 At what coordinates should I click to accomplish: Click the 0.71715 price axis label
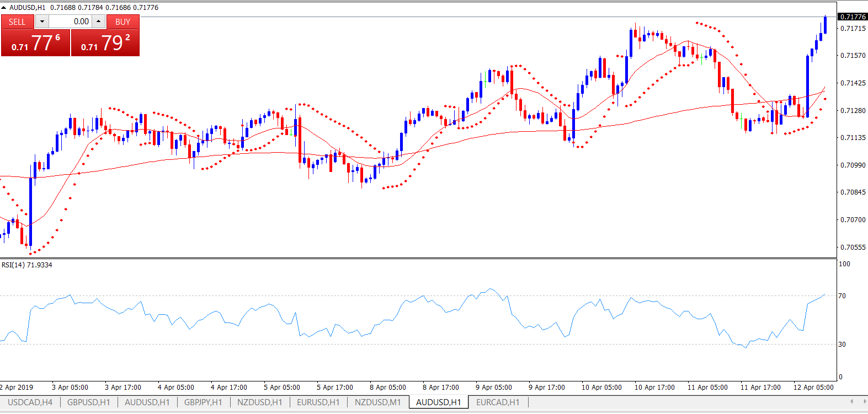pos(853,29)
